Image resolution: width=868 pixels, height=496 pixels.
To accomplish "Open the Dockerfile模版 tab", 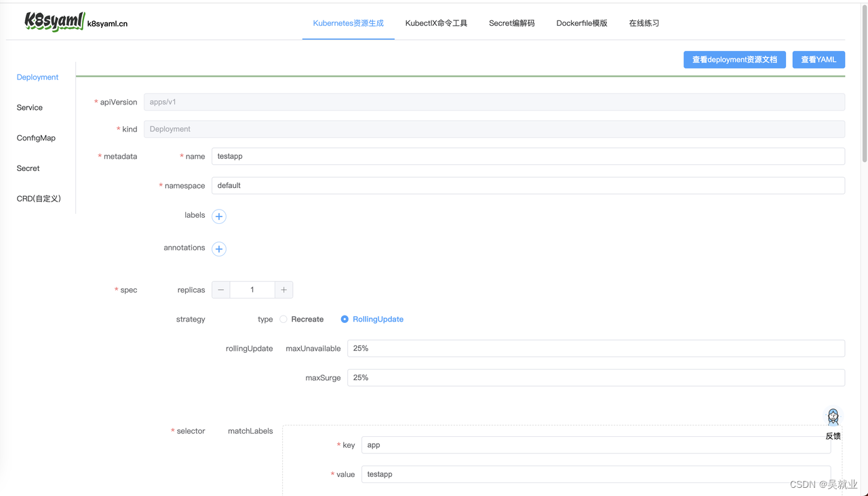I will tap(582, 23).
